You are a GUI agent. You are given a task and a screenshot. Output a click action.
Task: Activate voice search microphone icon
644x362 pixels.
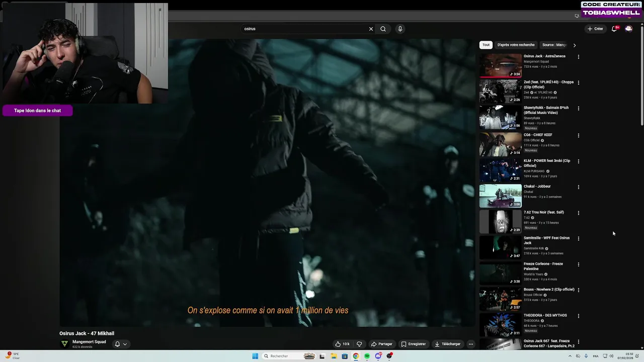point(400,29)
